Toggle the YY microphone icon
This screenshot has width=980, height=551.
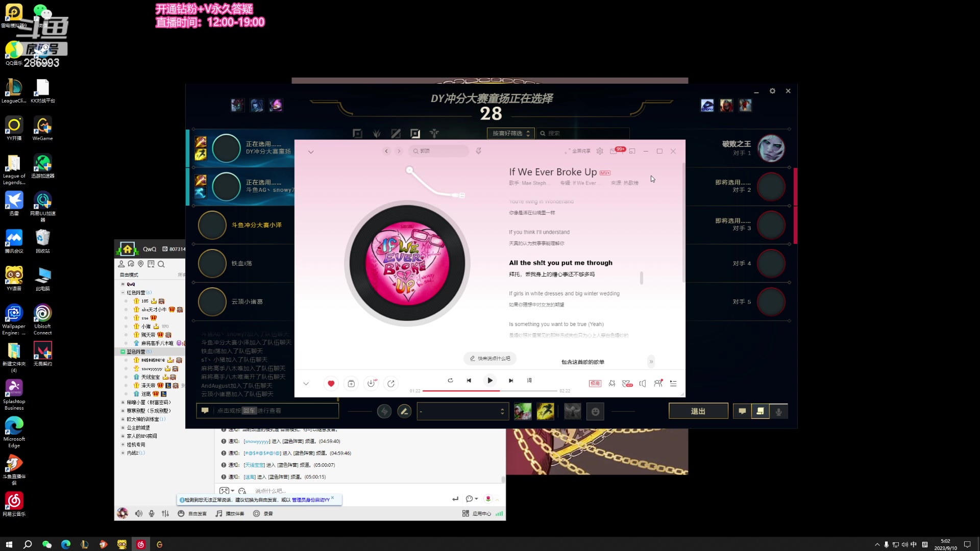click(x=152, y=514)
